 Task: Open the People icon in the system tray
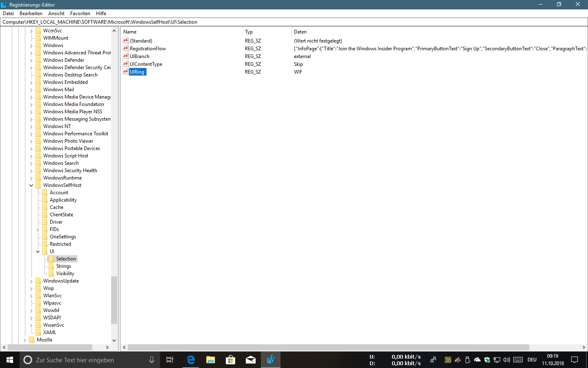point(433,360)
